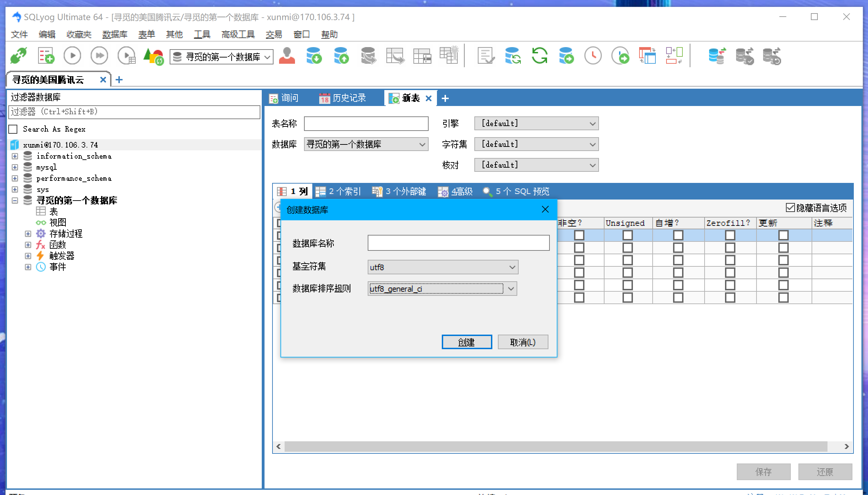Focus the 表名称 input field
Image resolution: width=868 pixels, height=495 pixels.
(366, 124)
